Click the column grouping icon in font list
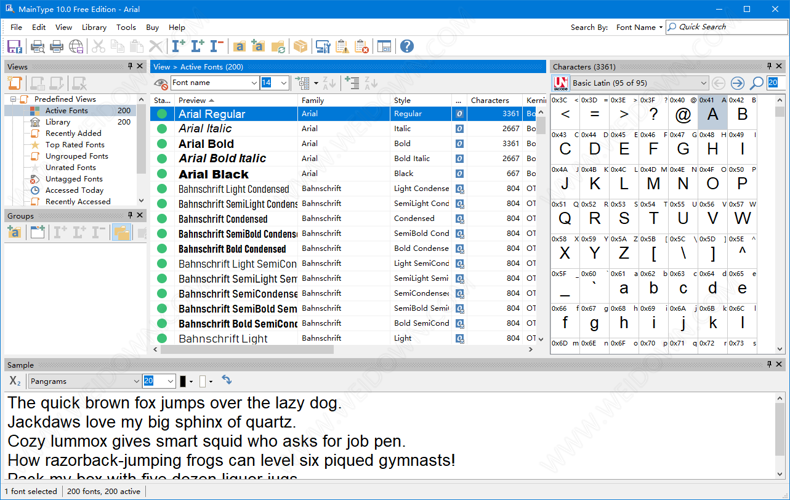This screenshot has height=500, width=790. click(x=302, y=83)
